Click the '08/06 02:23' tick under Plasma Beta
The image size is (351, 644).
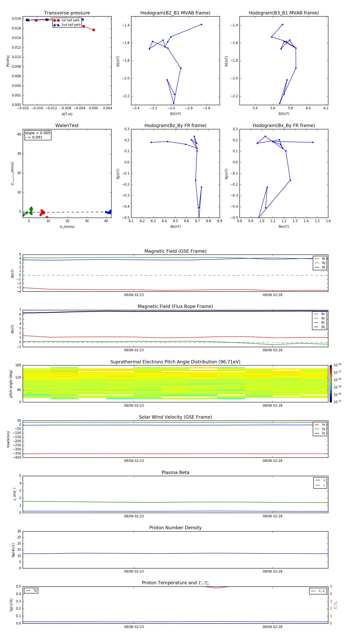coord(134,516)
